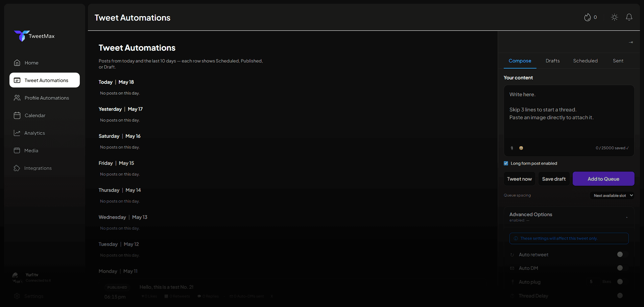
Task: Collapse the compose panel with arrow icon
Action: 631,42
